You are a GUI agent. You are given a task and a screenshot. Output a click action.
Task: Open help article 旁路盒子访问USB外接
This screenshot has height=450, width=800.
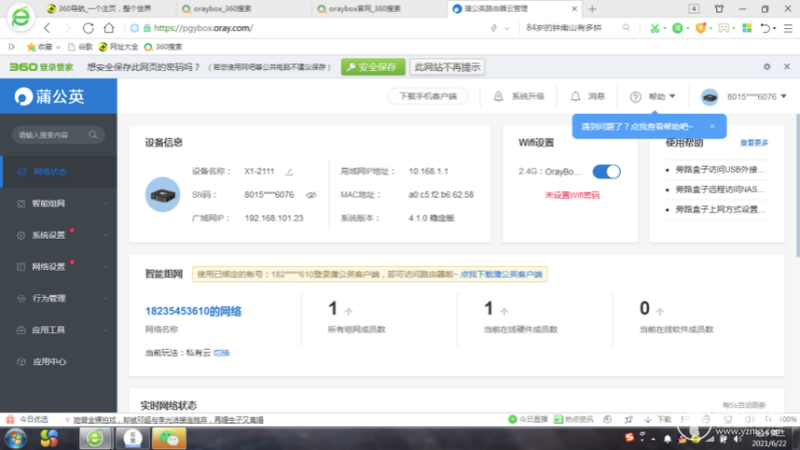click(720, 169)
